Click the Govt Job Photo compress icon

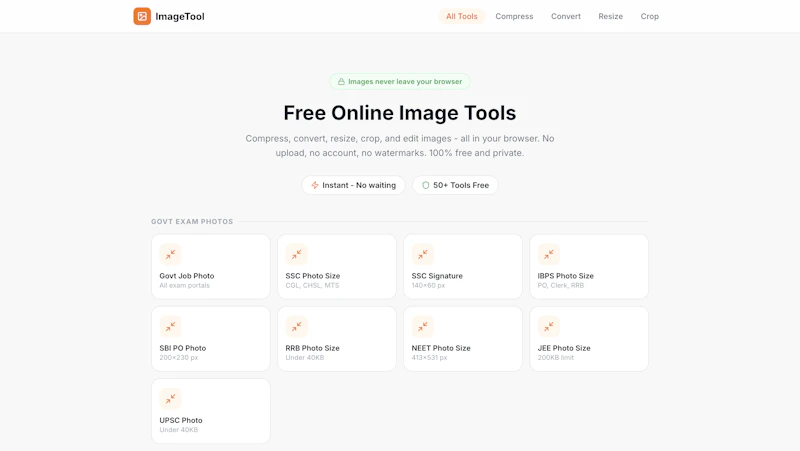click(x=170, y=254)
